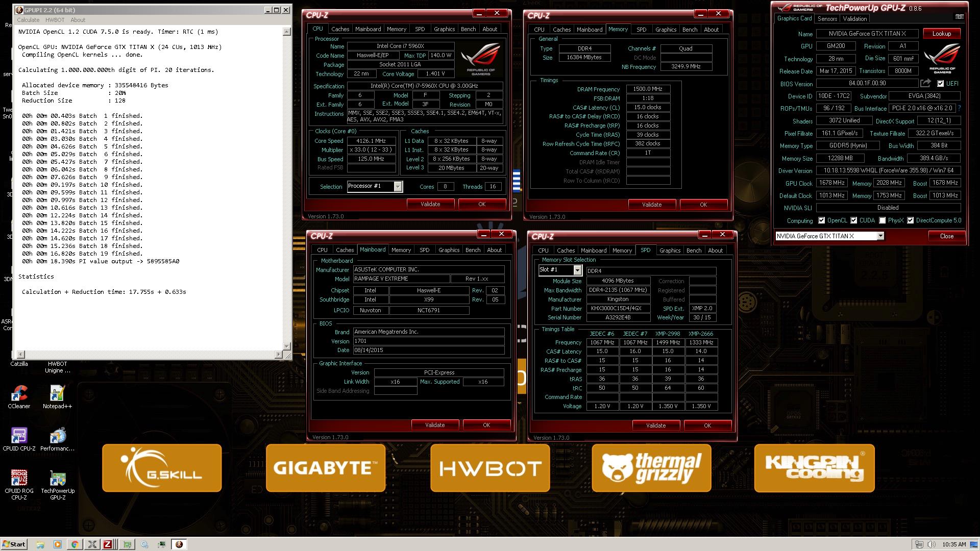The width and height of the screenshot is (980, 551).
Task: Open the HWBOT menu in GPUPI
Action: coord(55,20)
